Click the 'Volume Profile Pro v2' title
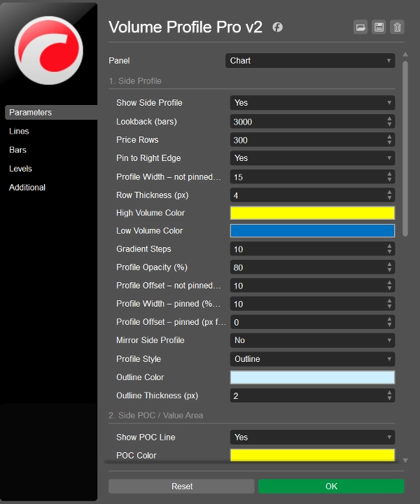Image resolution: width=420 pixels, height=504 pixels. point(185,27)
